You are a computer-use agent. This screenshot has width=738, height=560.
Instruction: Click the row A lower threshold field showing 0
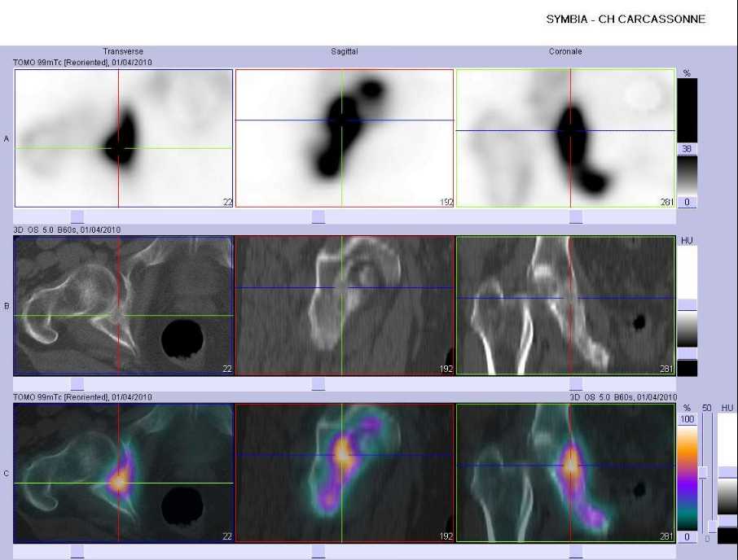pyautogui.click(x=687, y=202)
